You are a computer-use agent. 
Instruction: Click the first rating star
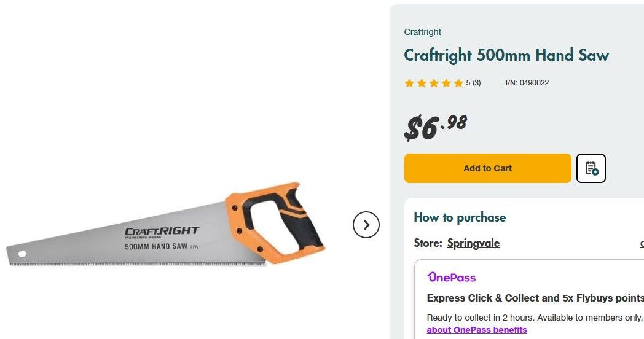pyautogui.click(x=409, y=83)
